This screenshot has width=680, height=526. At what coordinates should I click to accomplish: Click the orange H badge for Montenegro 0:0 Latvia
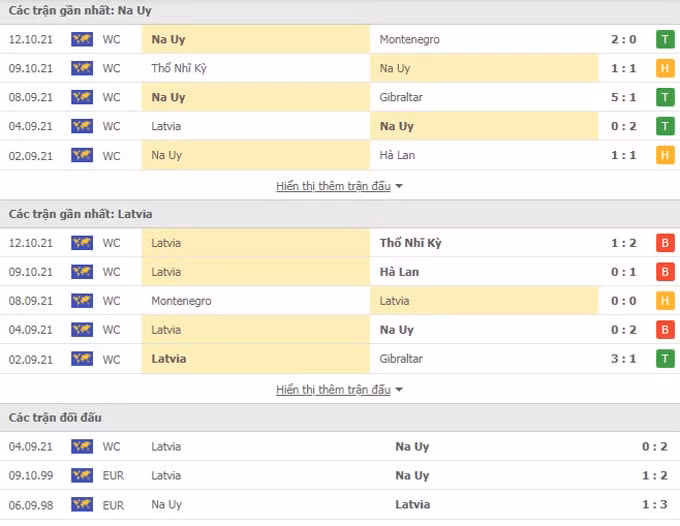click(x=665, y=301)
